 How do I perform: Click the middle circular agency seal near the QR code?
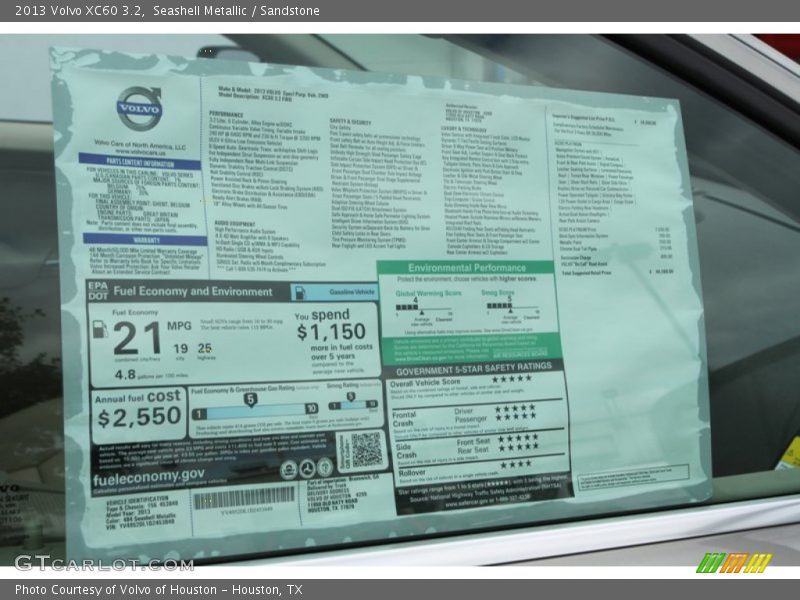point(307,468)
